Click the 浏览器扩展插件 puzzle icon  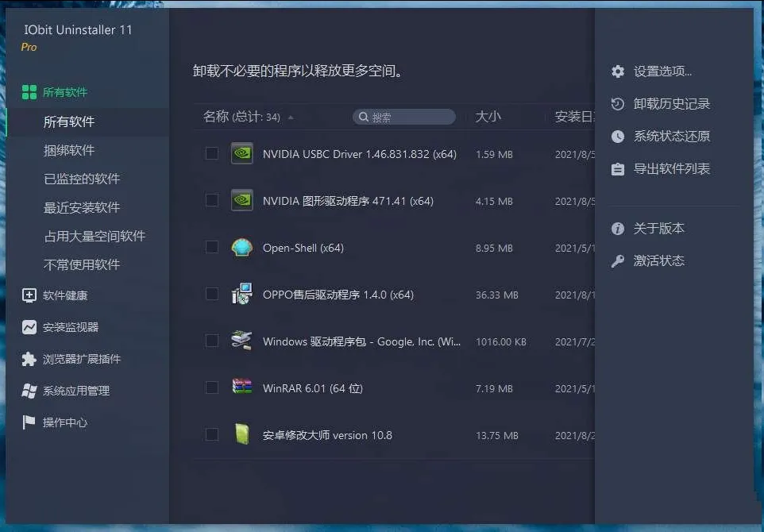(x=29, y=359)
